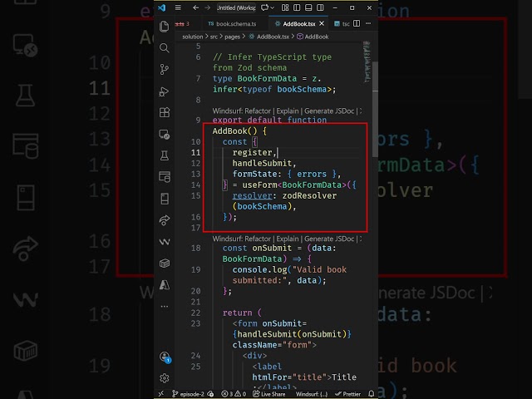Open notifications bell in status bar
This screenshot has width=532, height=399.
click(x=372, y=393)
